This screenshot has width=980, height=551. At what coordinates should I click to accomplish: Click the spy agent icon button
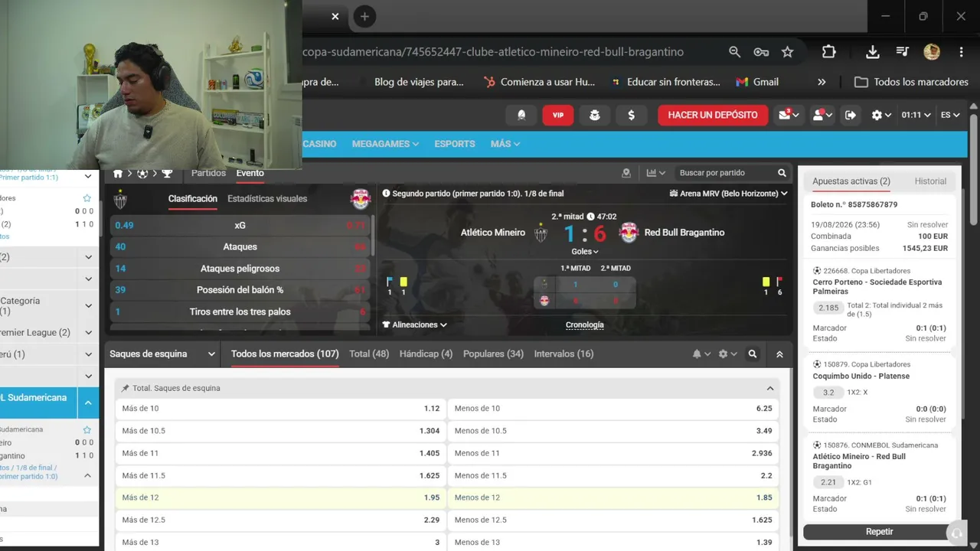tap(595, 115)
